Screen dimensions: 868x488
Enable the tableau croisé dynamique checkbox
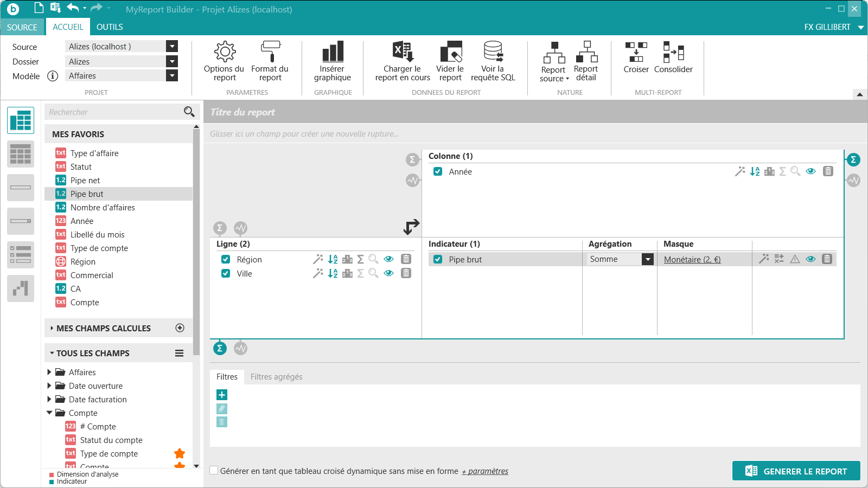pos(214,471)
